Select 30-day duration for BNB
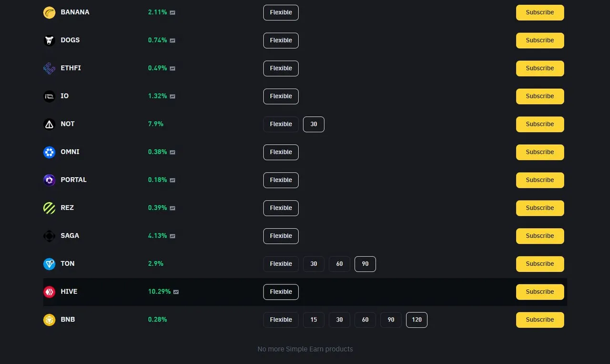 339,320
